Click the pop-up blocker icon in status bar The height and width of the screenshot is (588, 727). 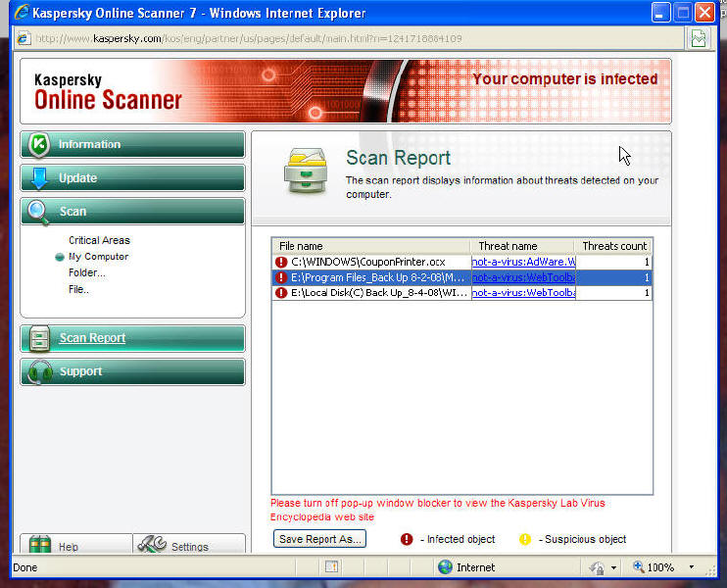[331, 566]
